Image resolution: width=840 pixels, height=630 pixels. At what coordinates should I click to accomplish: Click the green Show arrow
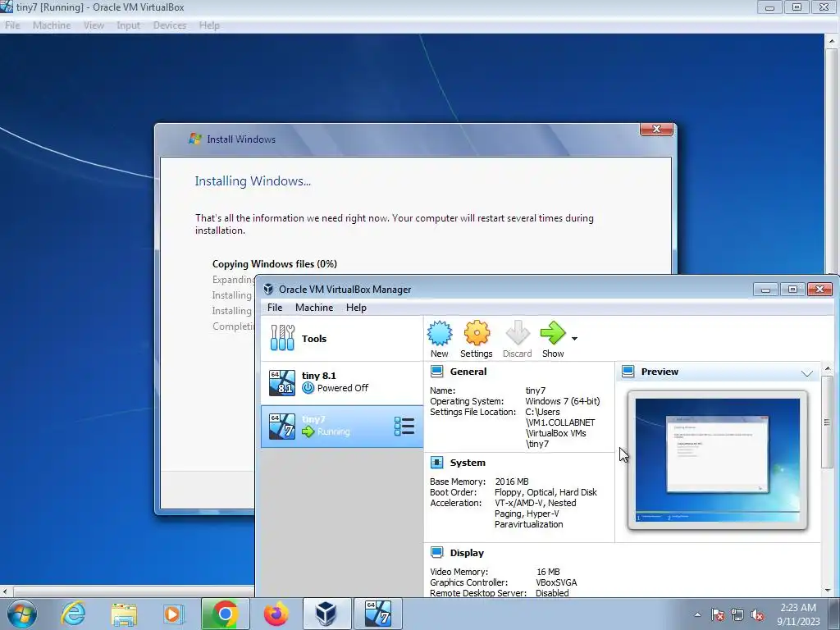click(552, 333)
